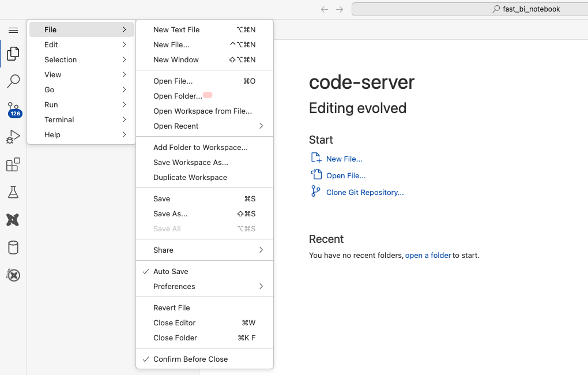Choose Save As... in File menu
588x375 pixels.
click(x=205, y=214)
